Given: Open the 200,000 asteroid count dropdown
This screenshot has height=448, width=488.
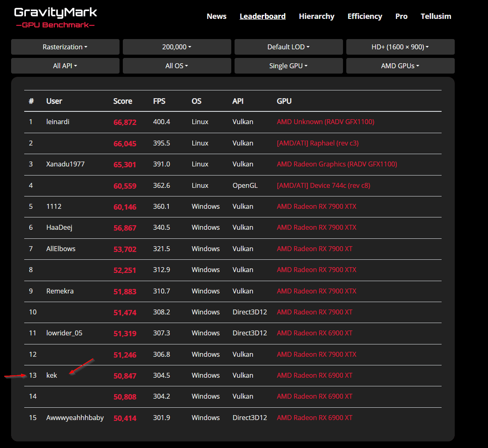Looking at the screenshot, I should [177, 47].
